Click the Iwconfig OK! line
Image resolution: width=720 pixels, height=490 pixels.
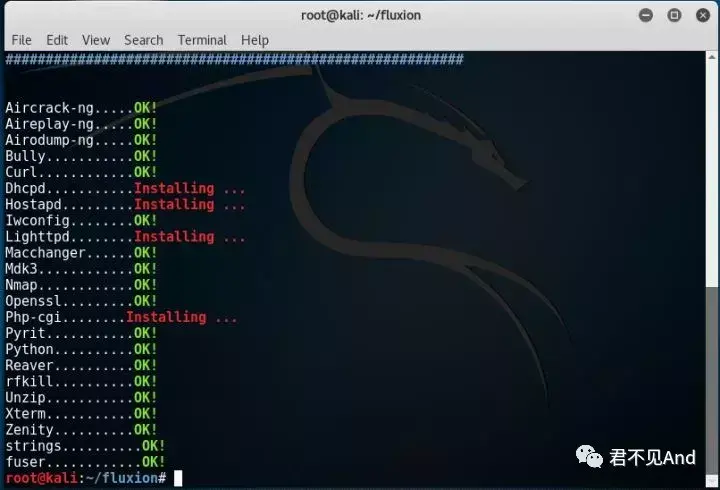(81, 220)
